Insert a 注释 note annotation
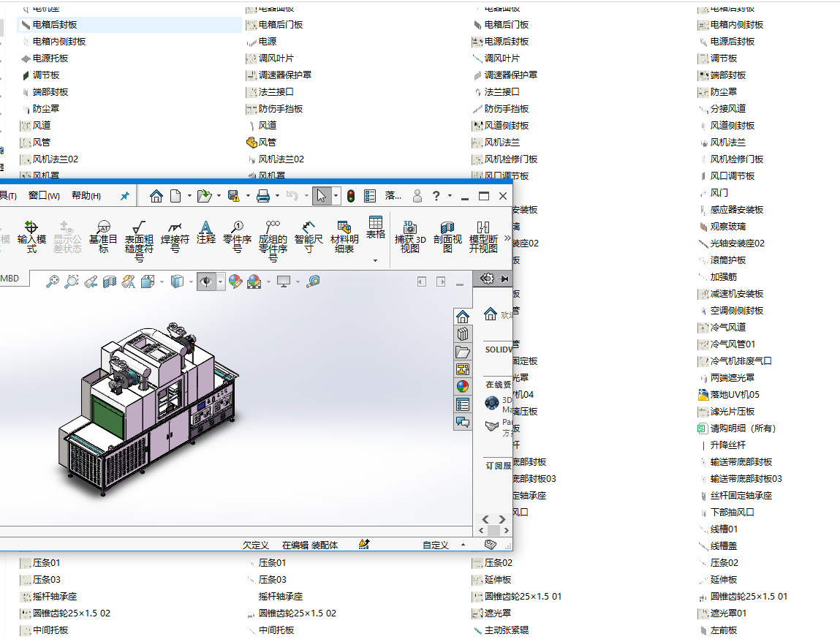The image size is (840, 642). (x=205, y=233)
